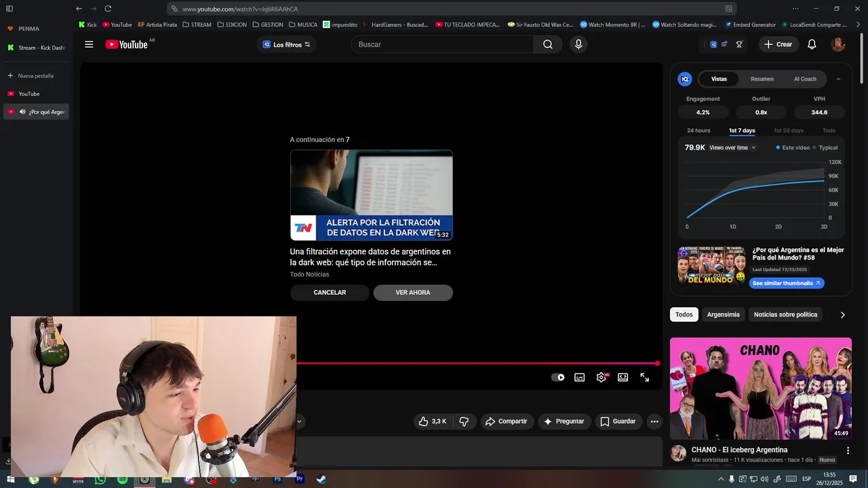
Task: Click the Preguntar button
Action: pos(565,422)
